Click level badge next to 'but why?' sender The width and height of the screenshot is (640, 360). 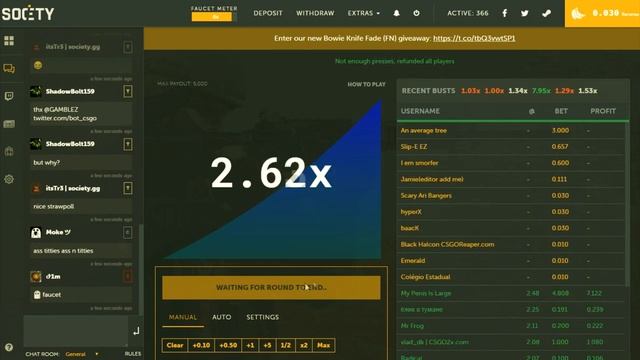coord(128,144)
